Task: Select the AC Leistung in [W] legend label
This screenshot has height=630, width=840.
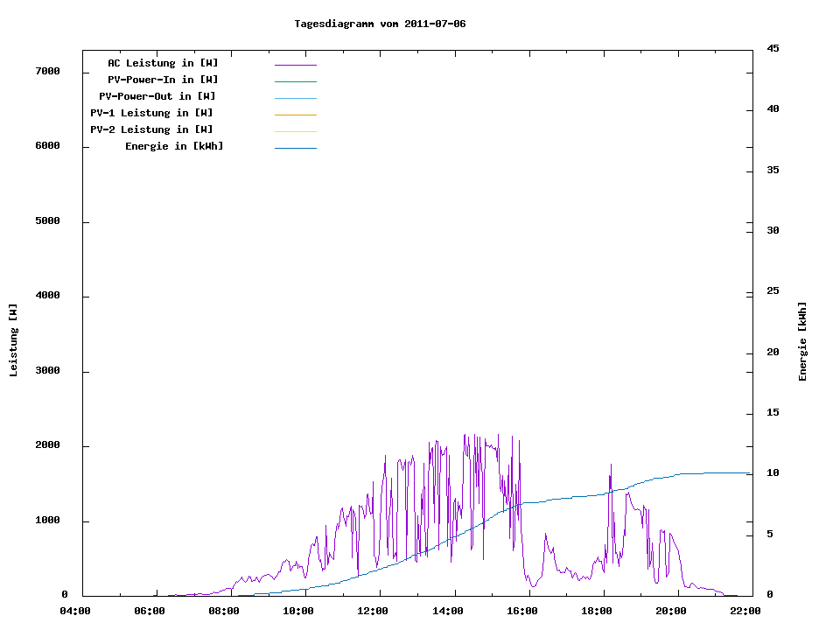Action: pyautogui.click(x=163, y=63)
